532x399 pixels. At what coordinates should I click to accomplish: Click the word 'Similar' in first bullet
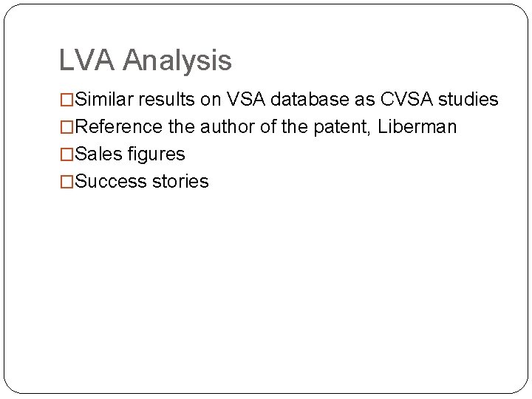[x=104, y=99]
